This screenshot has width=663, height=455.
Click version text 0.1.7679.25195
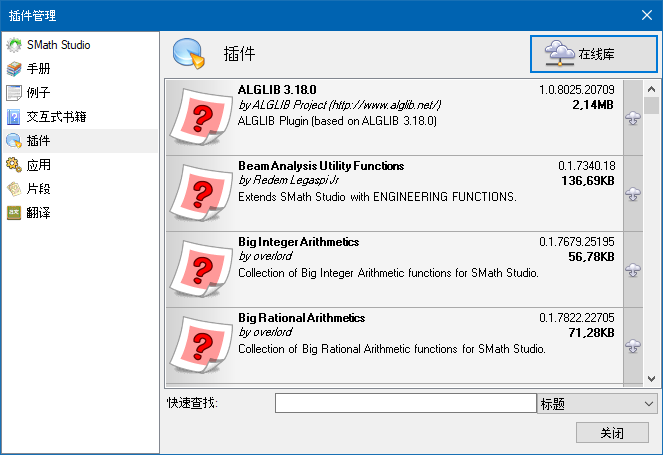coord(577,242)
